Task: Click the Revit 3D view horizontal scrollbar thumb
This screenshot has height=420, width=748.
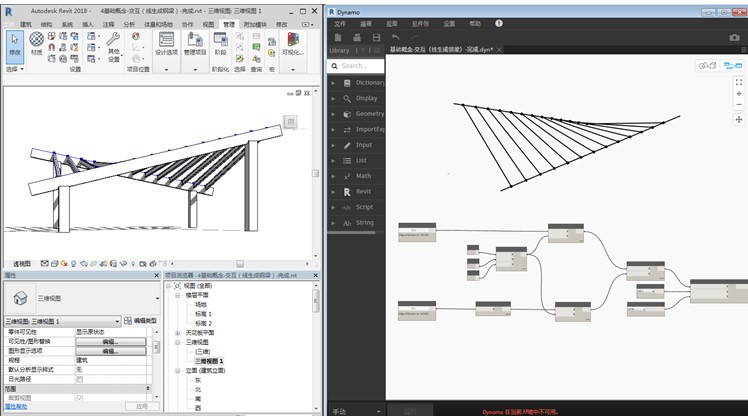Action: point(240,263)
